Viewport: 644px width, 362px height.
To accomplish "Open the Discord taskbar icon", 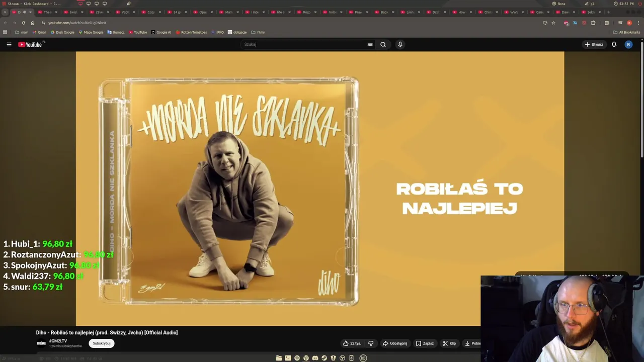I will pyautogui.click(x=315, y=358).
